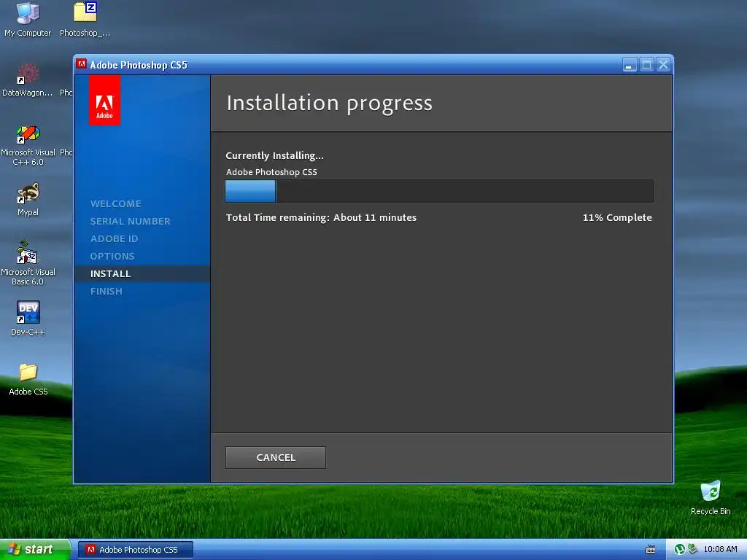Screen dimensions: 747x560
Task: Click the '11% Complete' status text
Action: pyautogui.click(x=617, y=217)
